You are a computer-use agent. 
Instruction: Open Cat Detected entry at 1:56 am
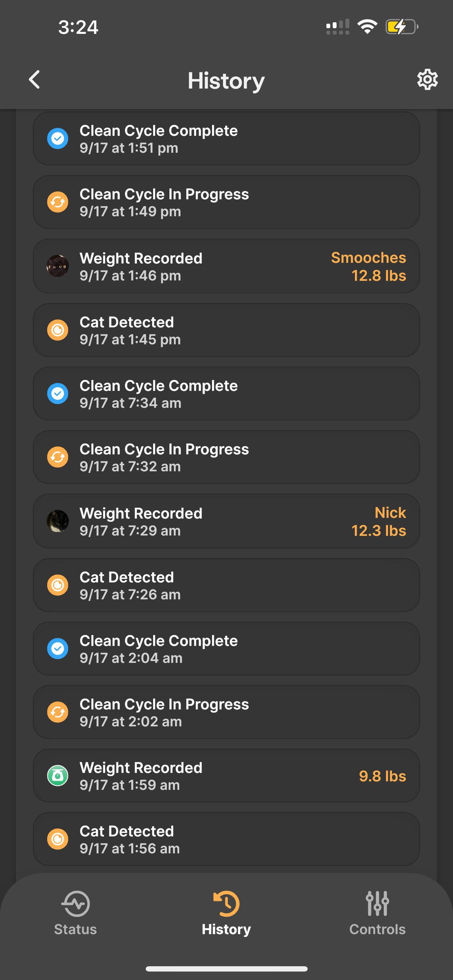pyautogui.click(x=226, y=839)
